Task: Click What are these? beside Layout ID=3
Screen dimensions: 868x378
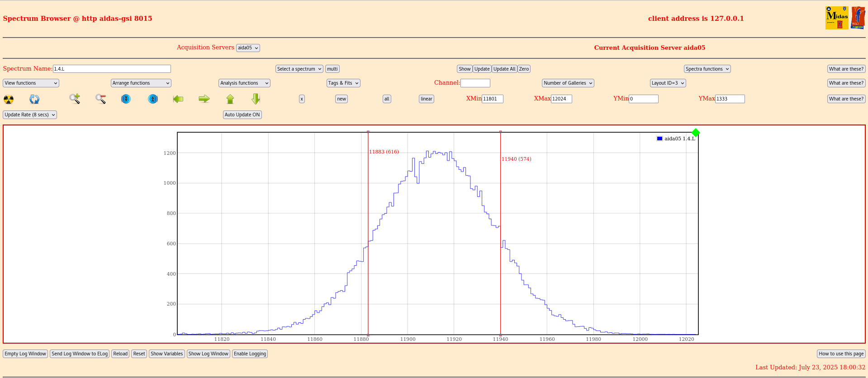Action: pyautogui.click(x=846, y=83)
